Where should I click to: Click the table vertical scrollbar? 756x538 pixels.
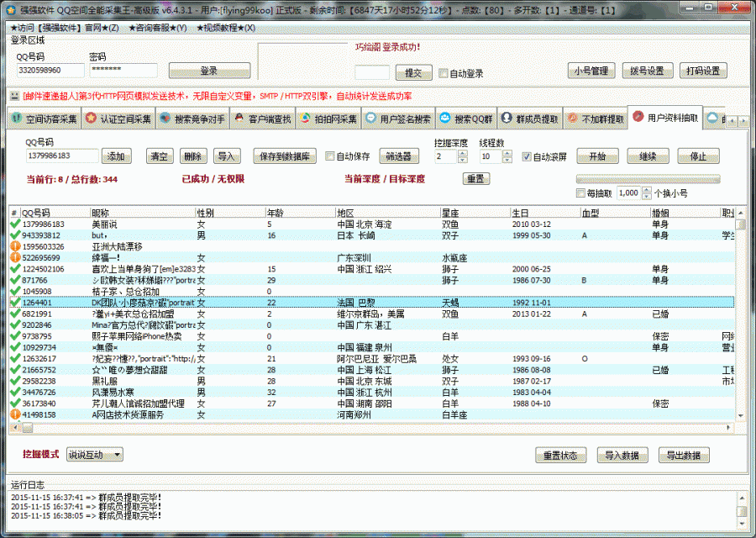pyautogui.click(x=741, y=314)
